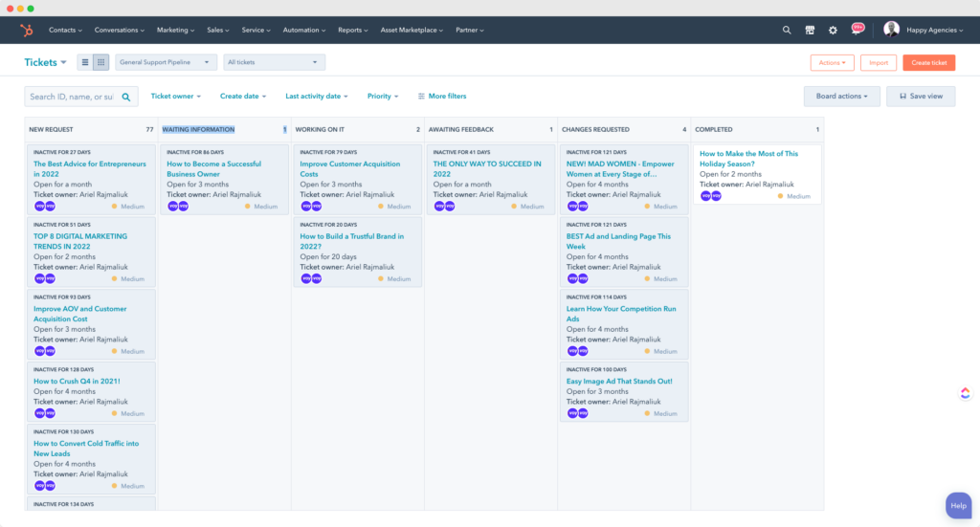Click NEW REQUEST column header
The width and height of the screenshot is (980, 527).
point(51,129)
